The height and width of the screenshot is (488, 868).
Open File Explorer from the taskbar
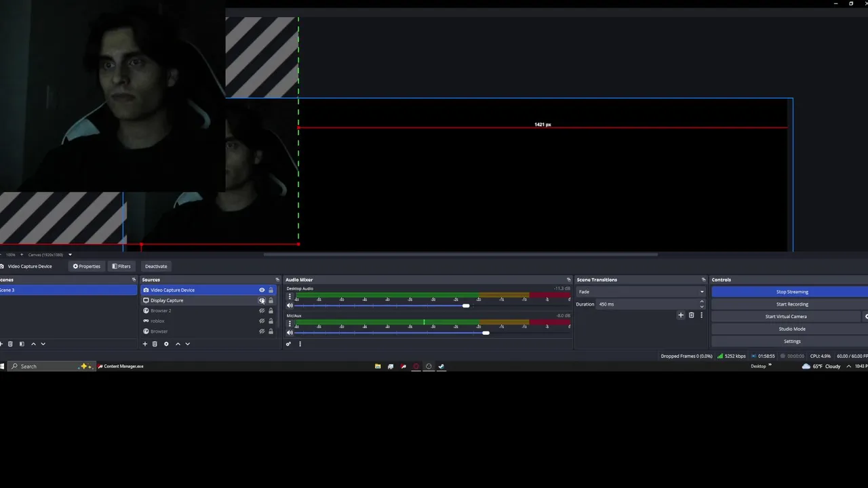click(378, 366)
